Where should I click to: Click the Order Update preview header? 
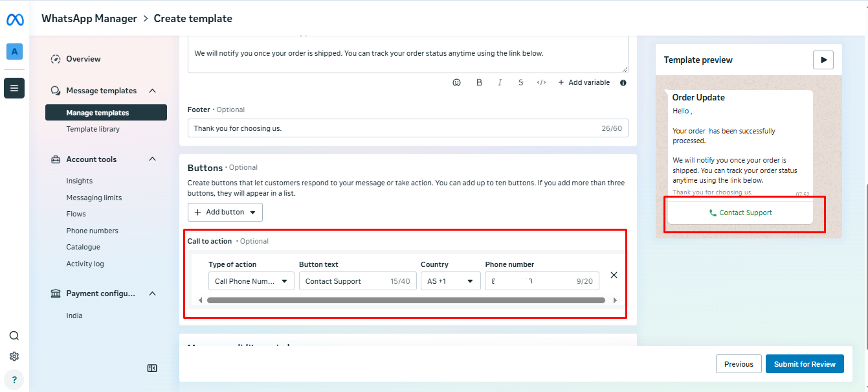[x=698, y=97]
